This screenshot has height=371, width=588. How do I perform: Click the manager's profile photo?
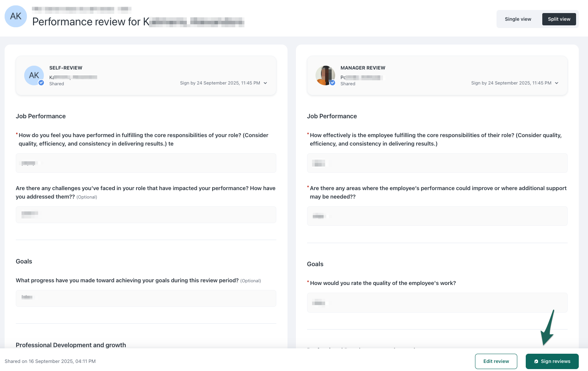[x=325, y=75]
